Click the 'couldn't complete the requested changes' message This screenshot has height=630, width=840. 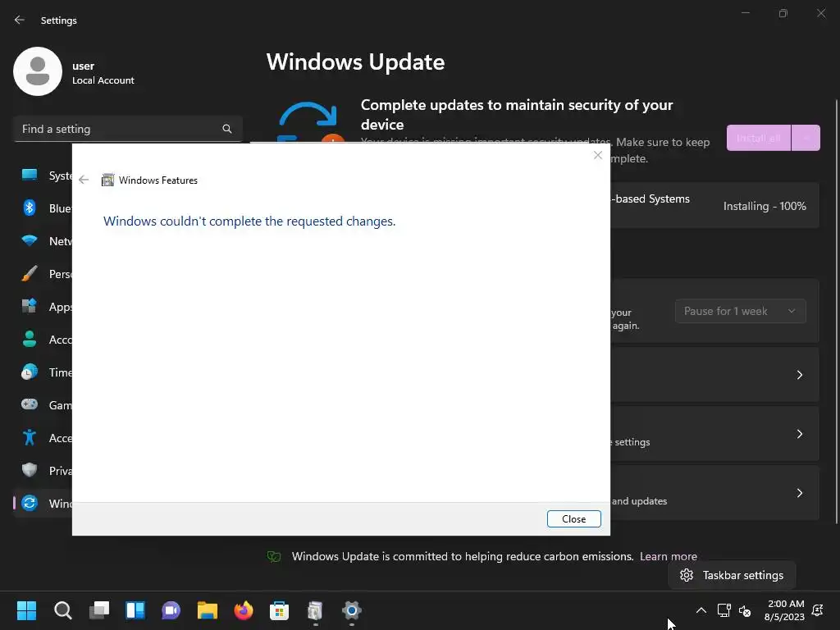[x=249, y=221]
